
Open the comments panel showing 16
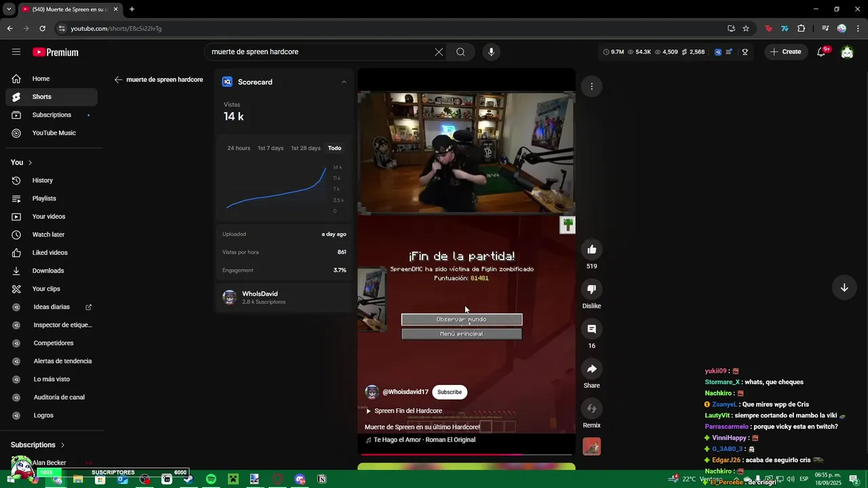(x=591, y=329)
